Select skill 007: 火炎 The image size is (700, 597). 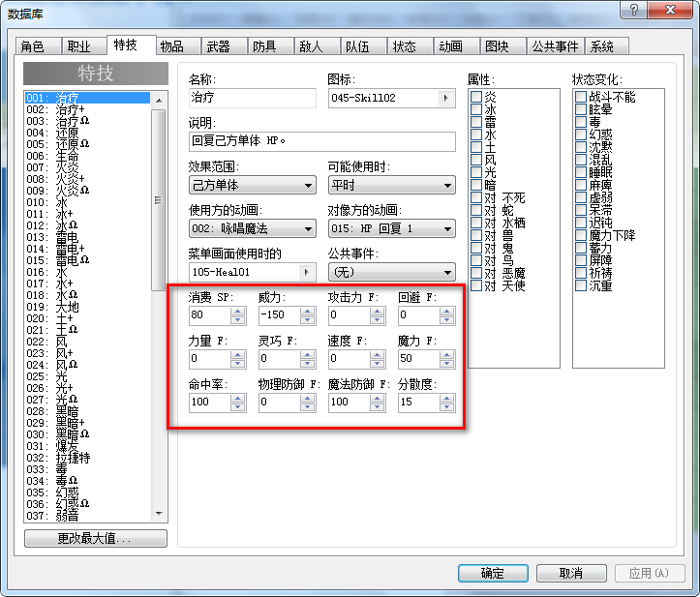(x=87, y=167)
